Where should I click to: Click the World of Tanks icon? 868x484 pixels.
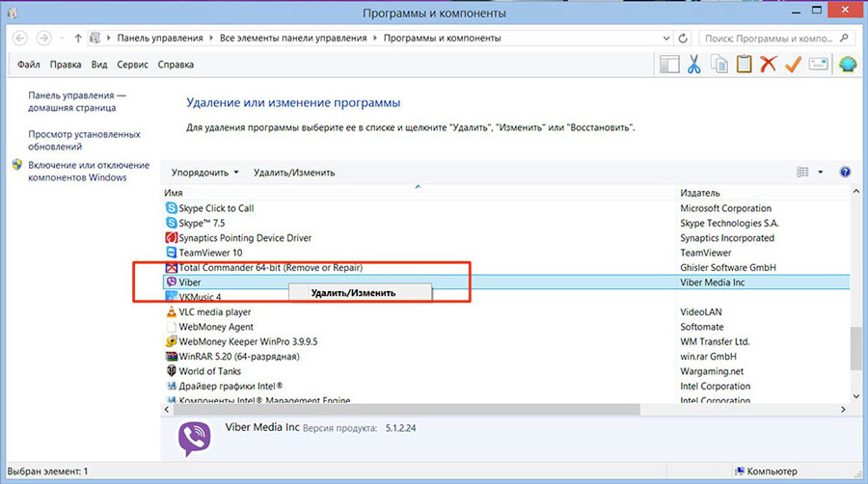coord(171,371)
